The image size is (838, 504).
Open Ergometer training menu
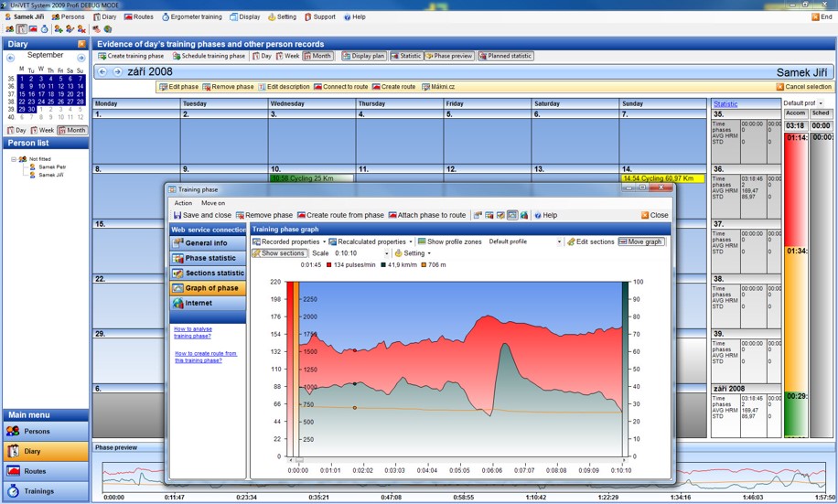tap(192, 17)
